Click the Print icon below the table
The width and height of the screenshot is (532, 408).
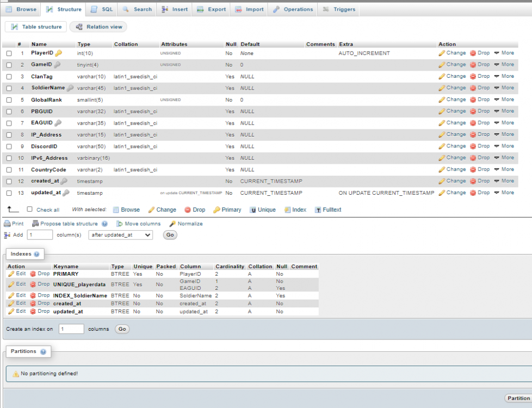(x=7, y=224)
